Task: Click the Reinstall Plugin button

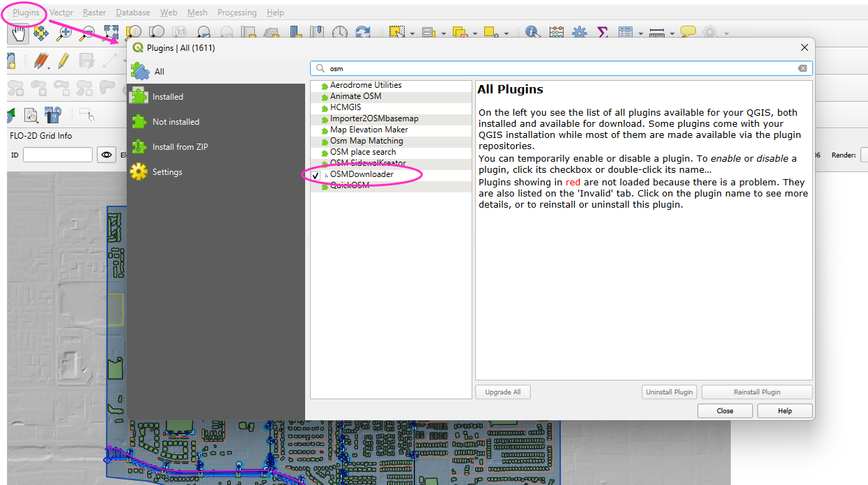Action: [x=757, y=392]
